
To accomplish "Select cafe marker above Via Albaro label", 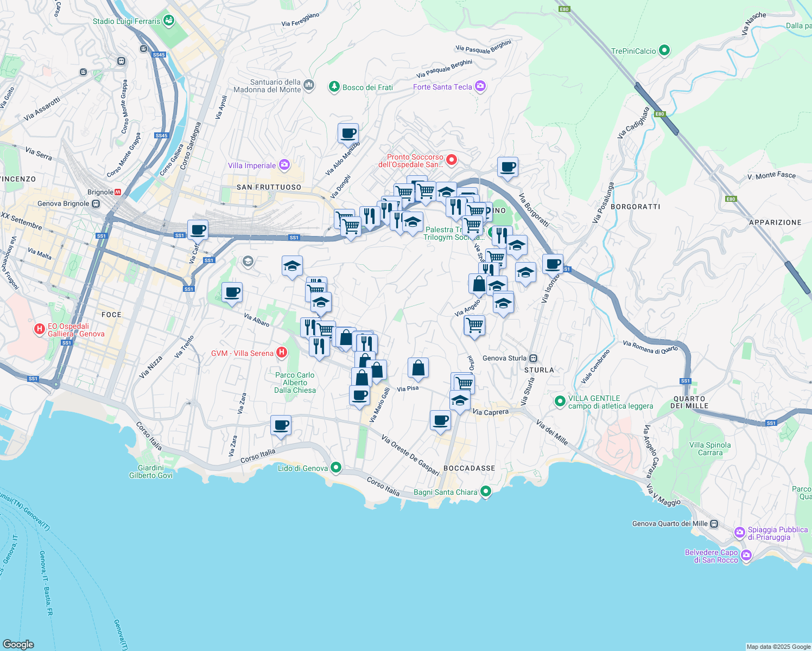I will click(x=232, y=293).
